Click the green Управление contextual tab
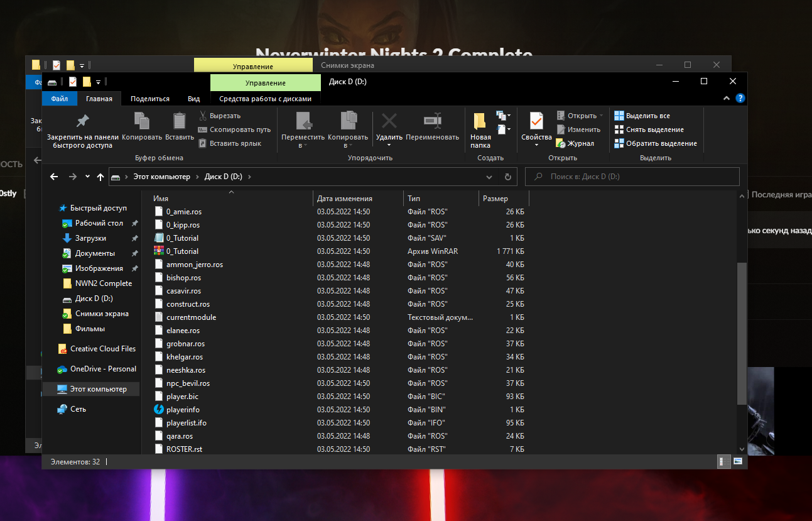Viewport: 812px width, 521px height. point(265,83)
